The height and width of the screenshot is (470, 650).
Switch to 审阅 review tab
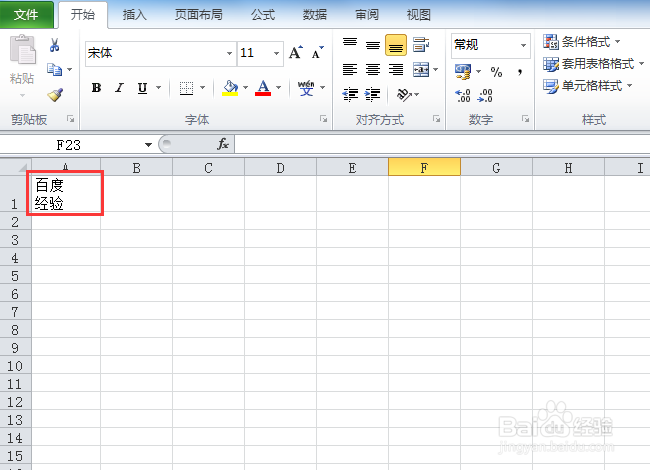tap(367, 15)
